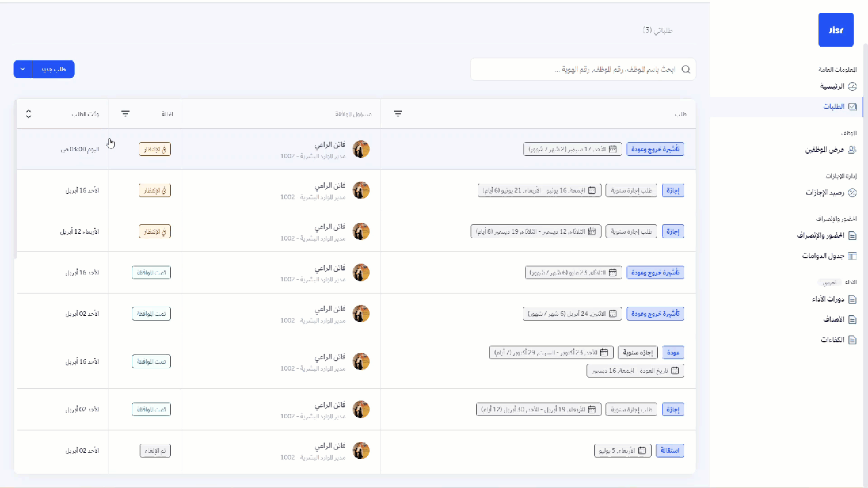Click the جدول الدوامات table icon
Viewport: 868px width, 488px height.
tap(852, 256)
